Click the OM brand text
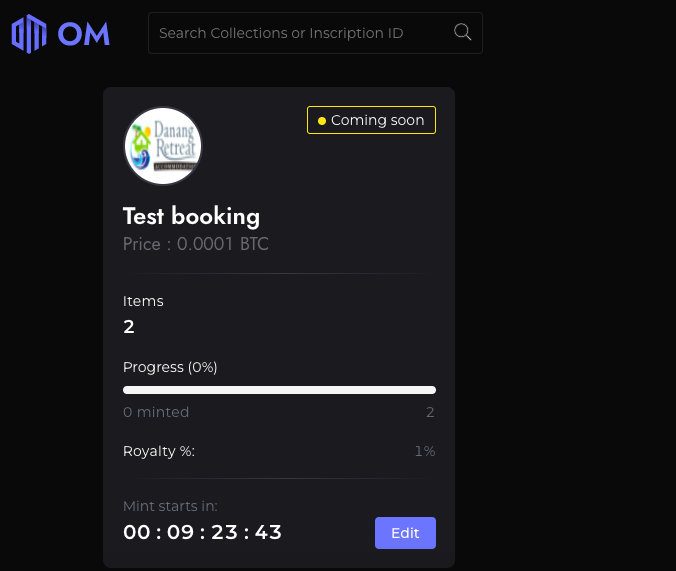 click(x=84, y=33)
